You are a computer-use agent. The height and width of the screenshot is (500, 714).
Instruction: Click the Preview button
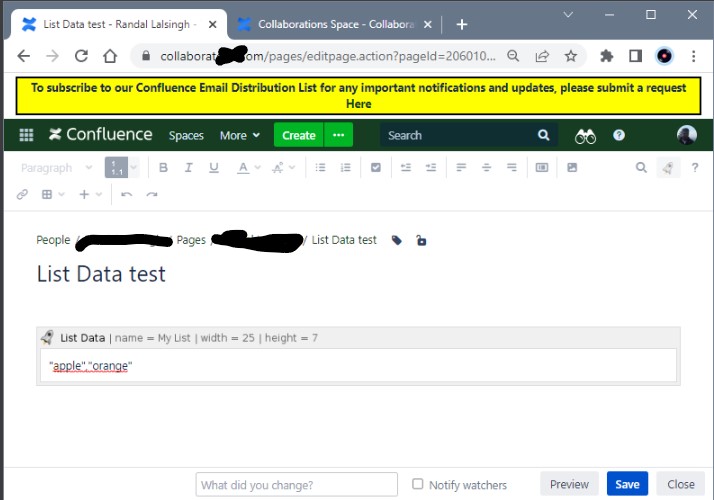tap(569, 484)
